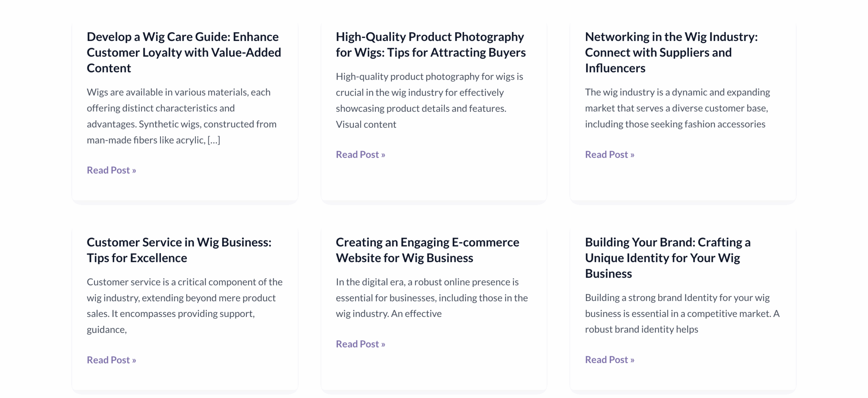Click the excerpt about high-quality product photography
The width and height of the screenshot is (868, 398).
[x=429, y=93]
